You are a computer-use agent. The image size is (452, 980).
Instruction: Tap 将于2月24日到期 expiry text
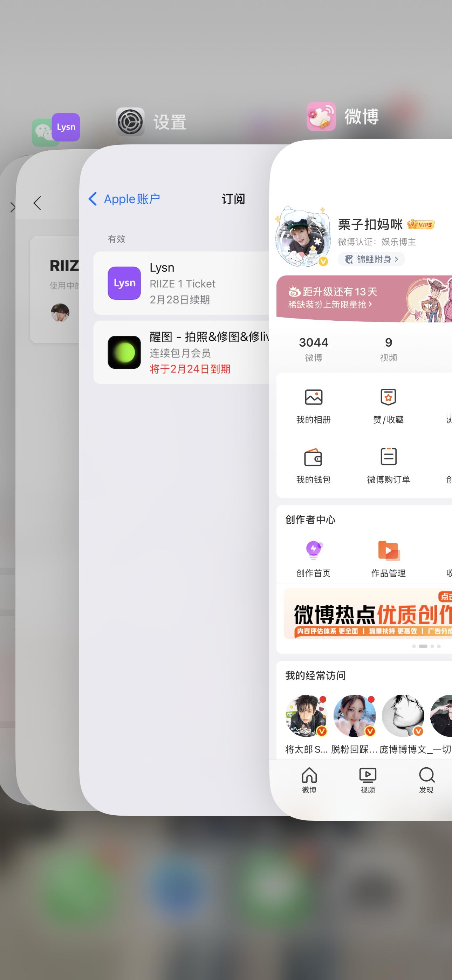(x=190, y=369)
